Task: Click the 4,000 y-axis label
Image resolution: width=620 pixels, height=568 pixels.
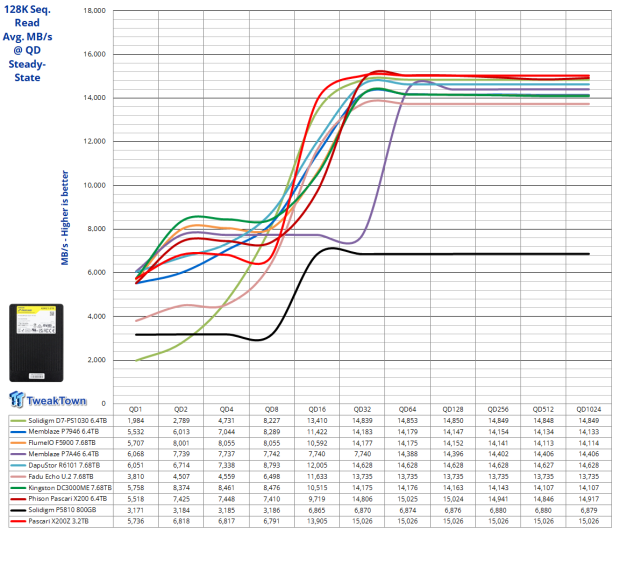Action: pyautogui.click(x=97, y=316)
